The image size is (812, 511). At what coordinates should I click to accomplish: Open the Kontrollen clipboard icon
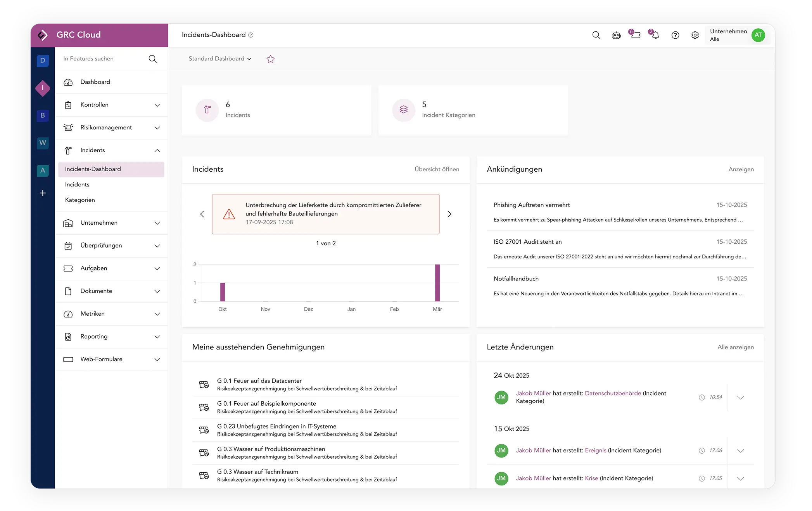(68, 105)
